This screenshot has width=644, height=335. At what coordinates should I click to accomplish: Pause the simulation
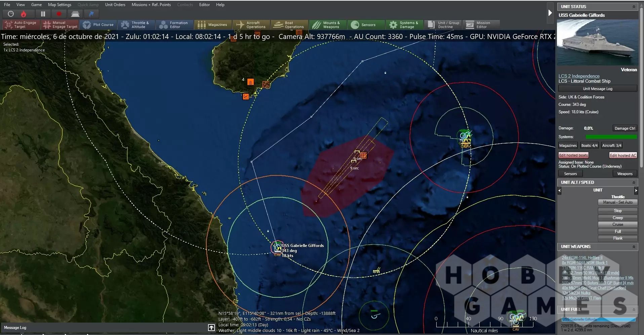(43, 14)
